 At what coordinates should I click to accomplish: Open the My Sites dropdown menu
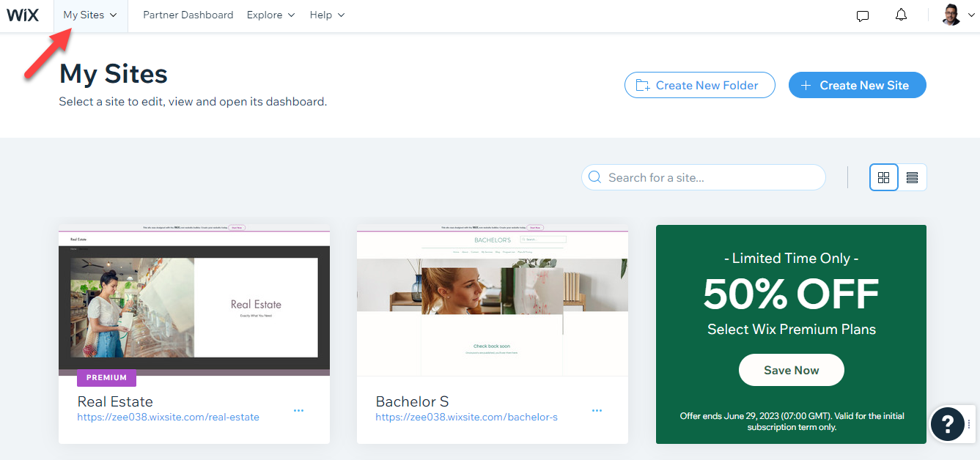90,15
